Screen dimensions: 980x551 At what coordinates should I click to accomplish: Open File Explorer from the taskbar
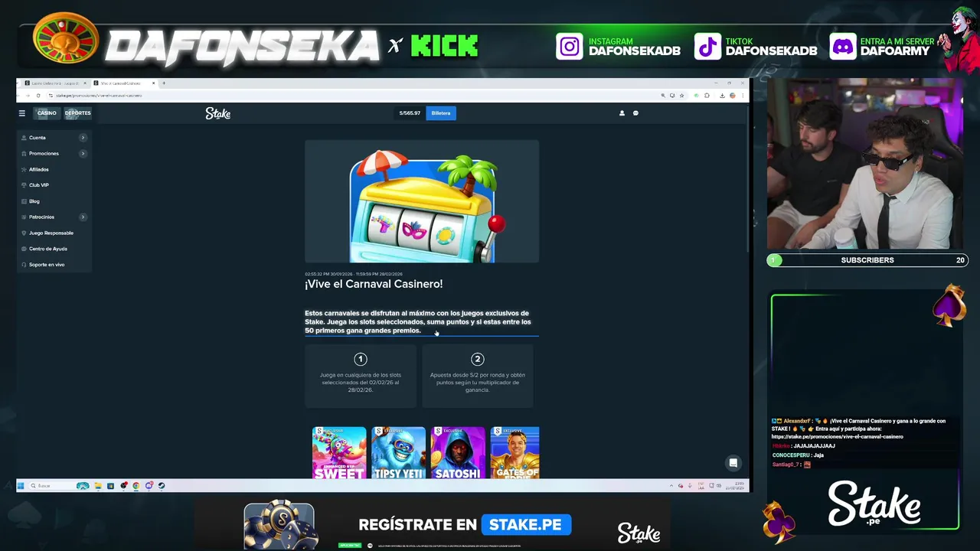pyautogui.click(x=98, y=486)
